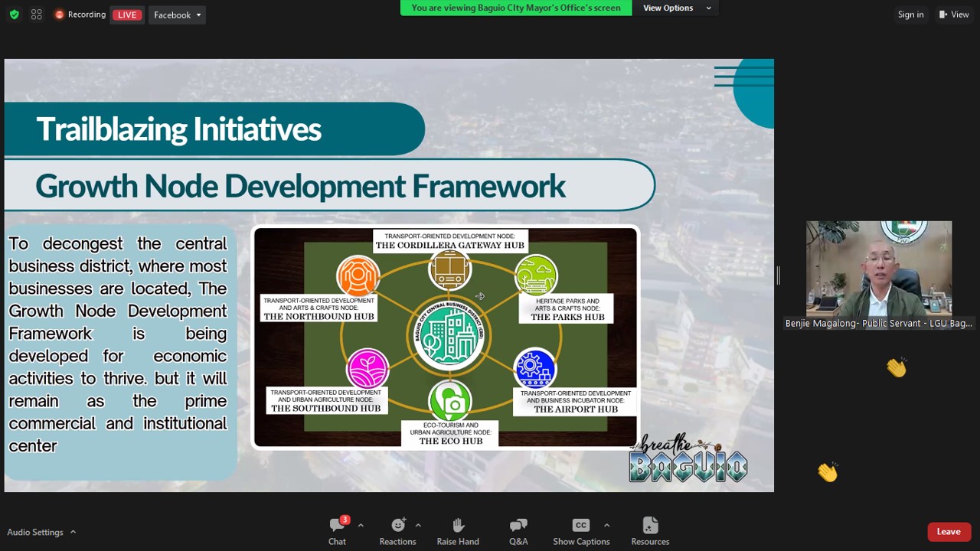This screenshot has width=980, height=551.
Task: Expand the View Options dropdown
Action: click(677, 8)
